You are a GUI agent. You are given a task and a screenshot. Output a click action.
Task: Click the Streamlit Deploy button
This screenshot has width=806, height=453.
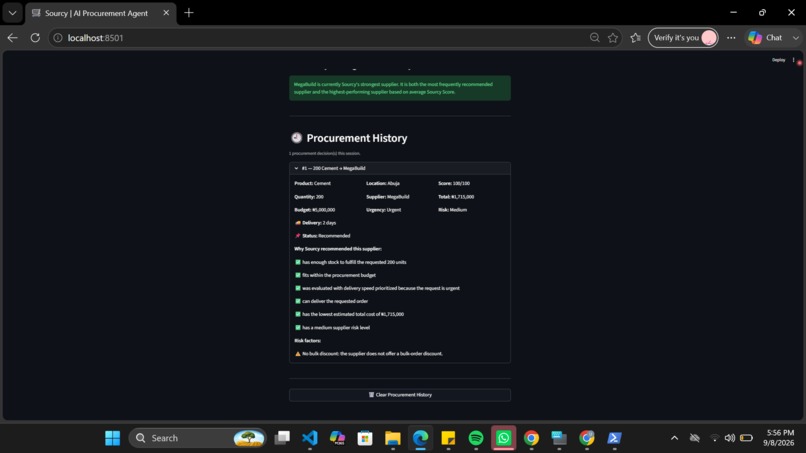778,60
